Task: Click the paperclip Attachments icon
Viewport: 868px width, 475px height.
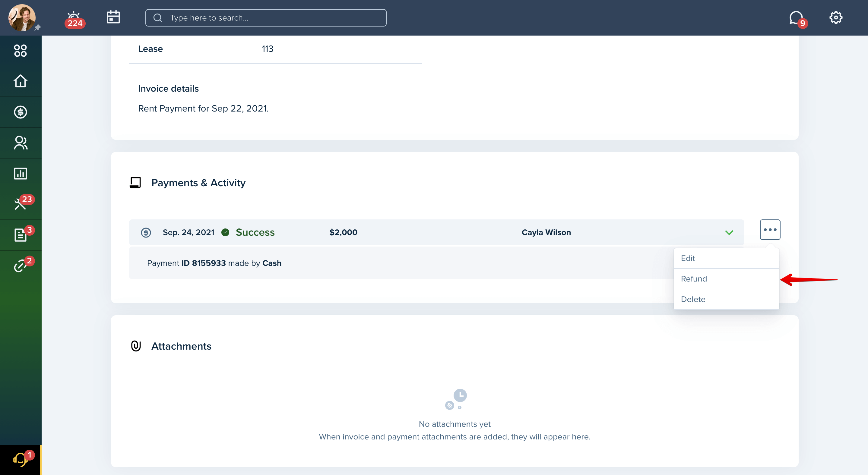Action: [x=136, y=346]
